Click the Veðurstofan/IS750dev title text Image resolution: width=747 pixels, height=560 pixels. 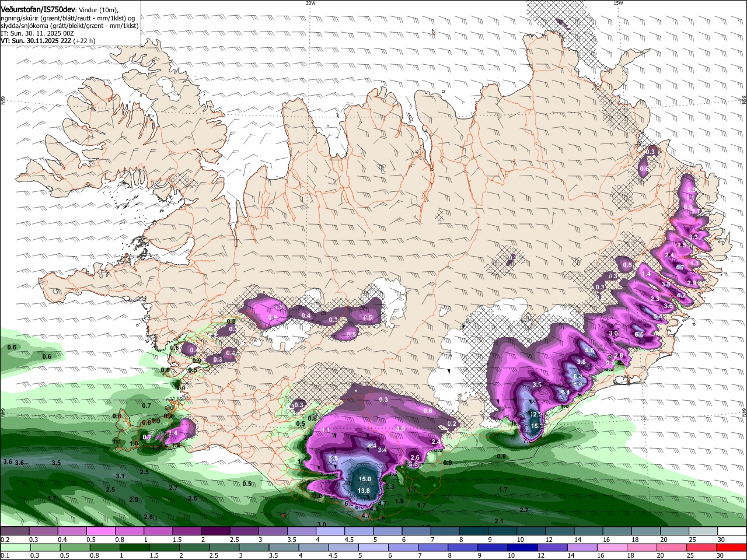[38, 10]
